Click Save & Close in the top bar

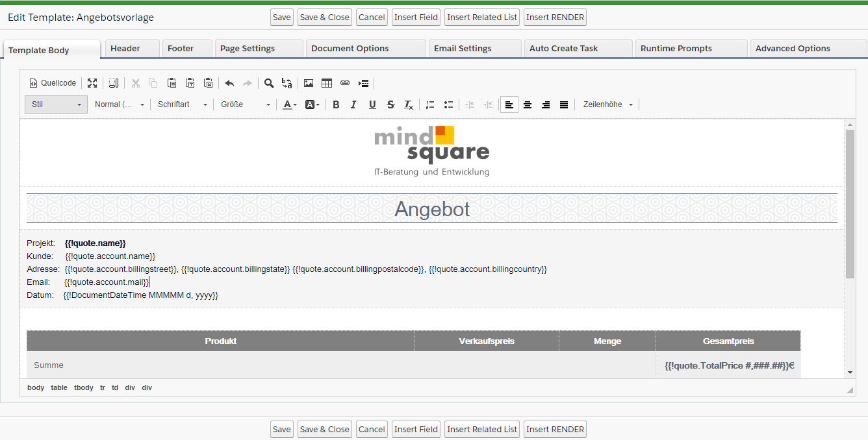click(325, 18)
